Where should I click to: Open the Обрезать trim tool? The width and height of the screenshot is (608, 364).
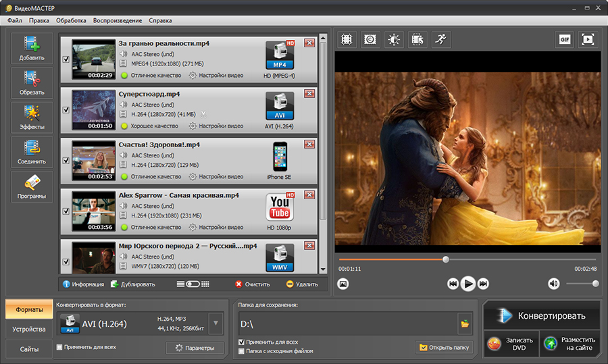(x=32, y=82)
